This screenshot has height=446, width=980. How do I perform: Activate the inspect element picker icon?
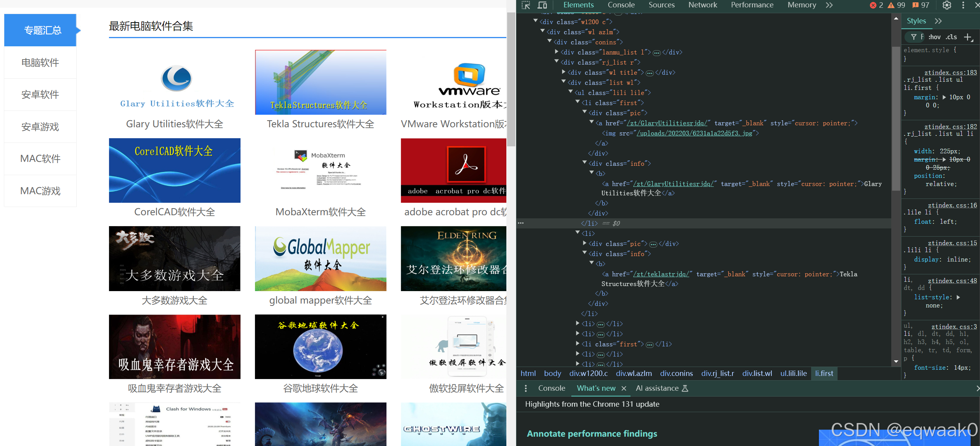tap(526, 5)
